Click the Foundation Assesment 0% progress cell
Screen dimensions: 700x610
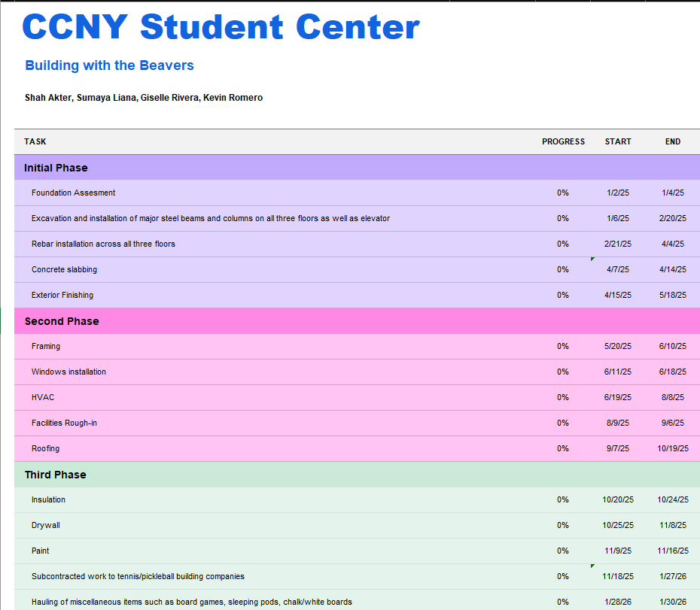(563, 193)
